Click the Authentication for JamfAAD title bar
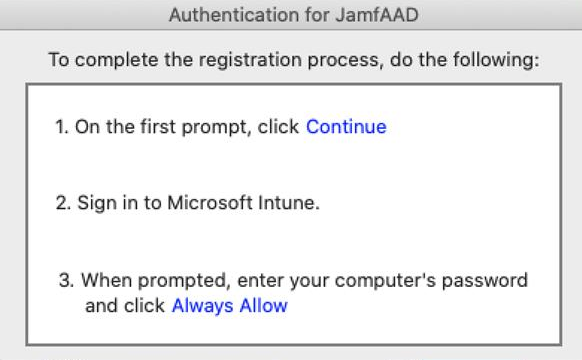The height and width of the screenshot is (360, 582). pos(291,15)
